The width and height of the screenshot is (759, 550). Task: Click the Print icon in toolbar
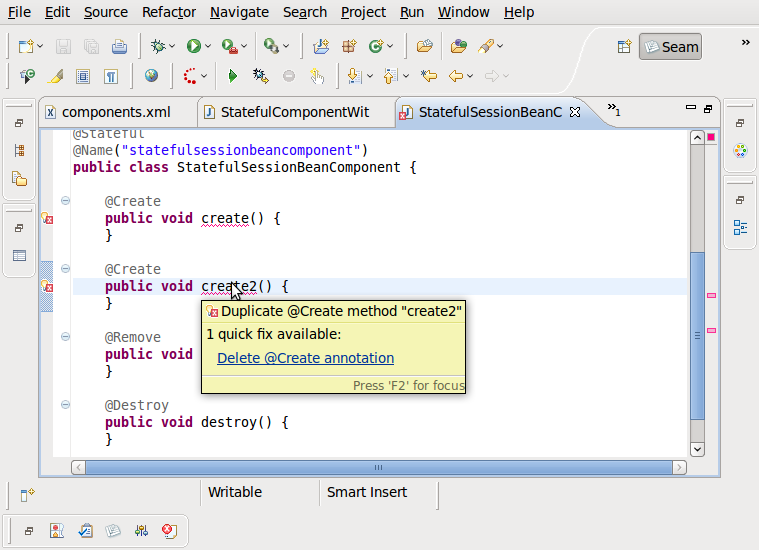(119, 46)
